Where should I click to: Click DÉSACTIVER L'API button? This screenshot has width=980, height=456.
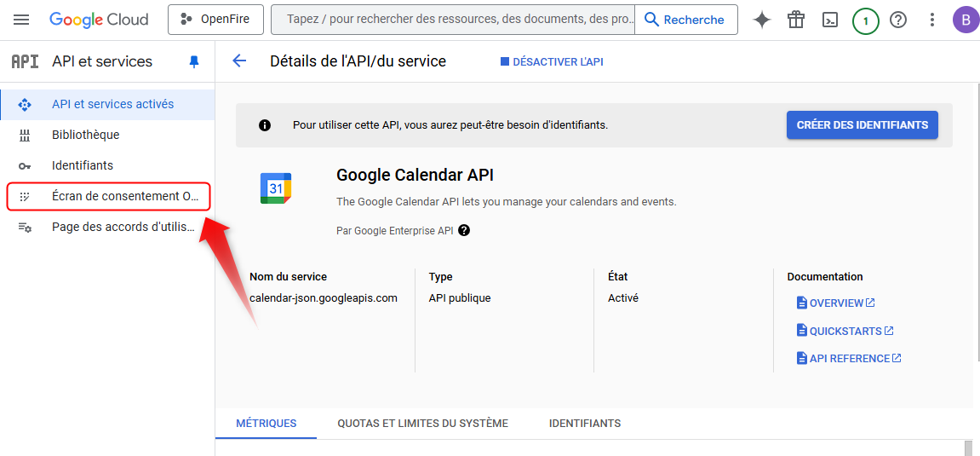552,62
